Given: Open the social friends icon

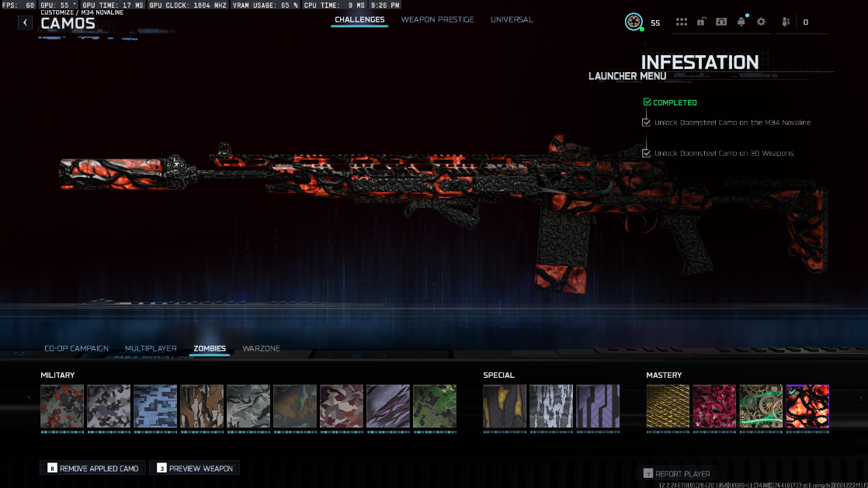Looking at the screenshot, I should [786, 22].
